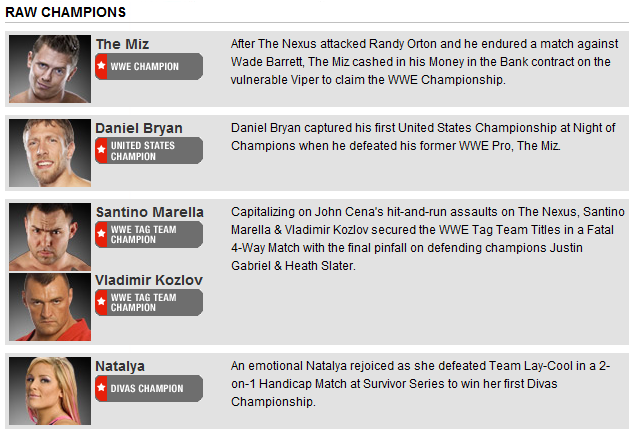Open Santino Marella's profile photo
The image size is (636, 437).
coord(50,237)
